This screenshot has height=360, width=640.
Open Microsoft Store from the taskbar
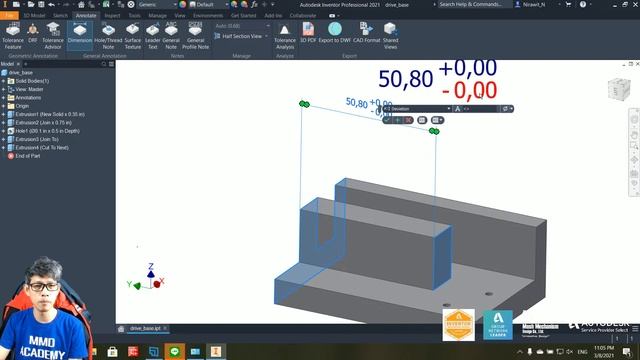113,351
